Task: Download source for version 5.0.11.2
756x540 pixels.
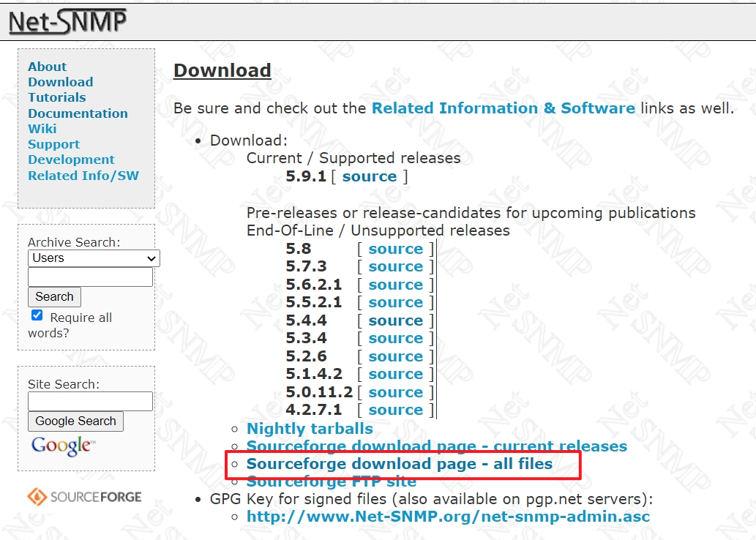Action: coord(396,392)
